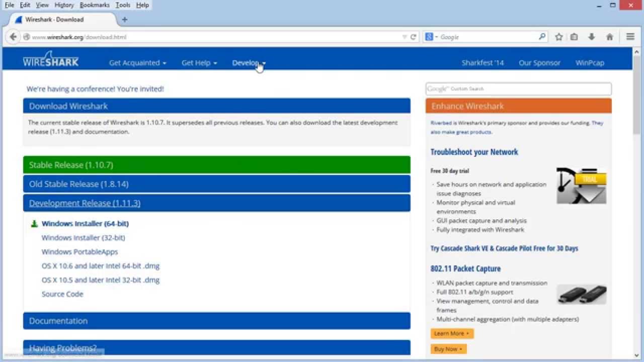Choose search engine via Google icon

431,37
